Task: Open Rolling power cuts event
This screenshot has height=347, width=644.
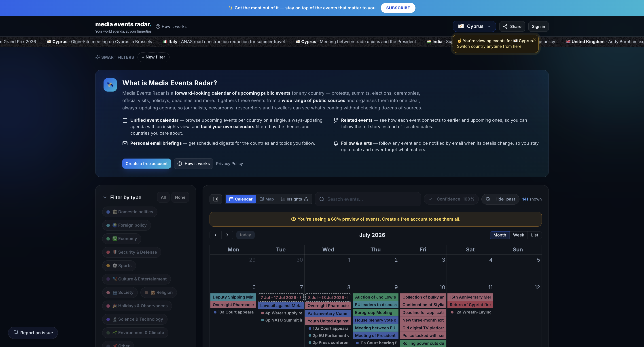Action: coord(423,343)
